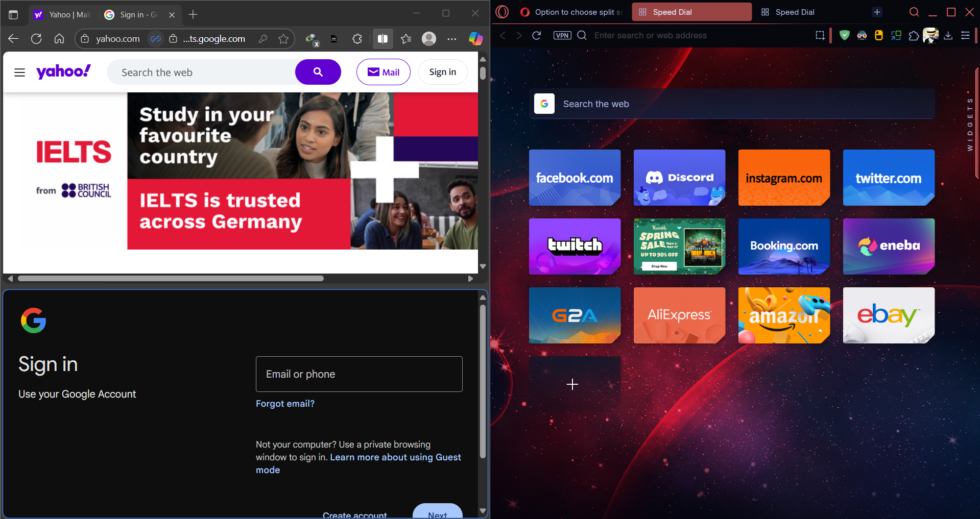The width and height of the screenshot is (980, 519).
Task: Open the Twitch speed dial tile
Action: [x=575, y=246]
